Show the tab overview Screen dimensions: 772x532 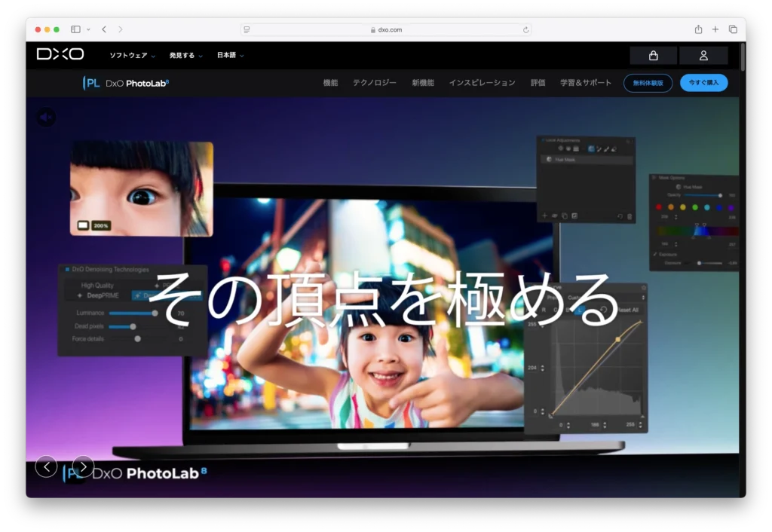[733, 29]
